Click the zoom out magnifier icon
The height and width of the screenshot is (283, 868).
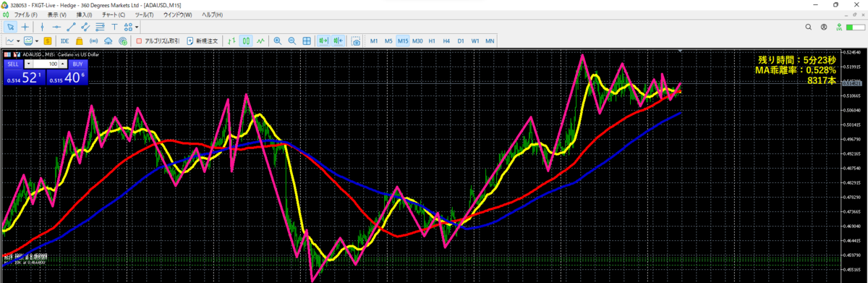coord(292,41)
